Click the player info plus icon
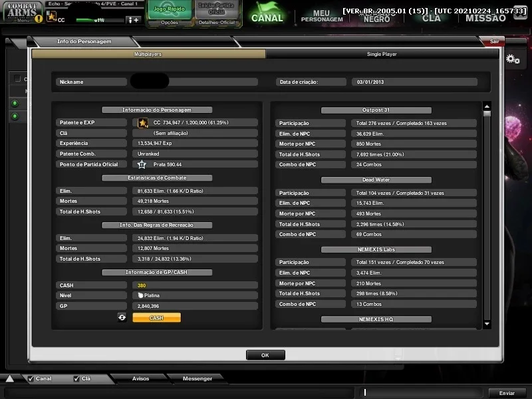 [x=132, y=20]
